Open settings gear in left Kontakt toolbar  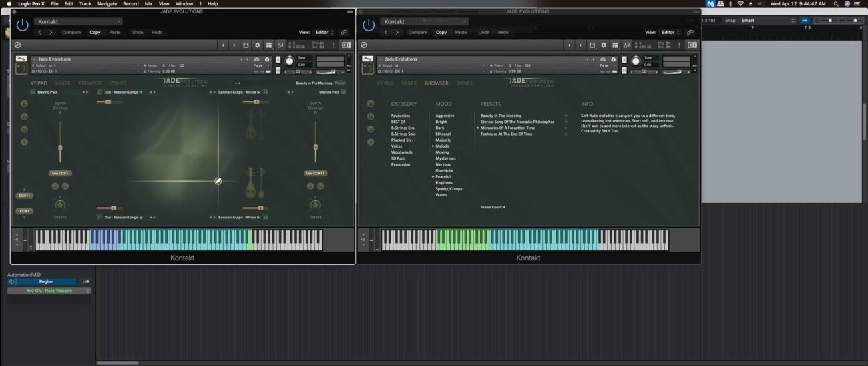pyautogui.click(x=258, y=45)
